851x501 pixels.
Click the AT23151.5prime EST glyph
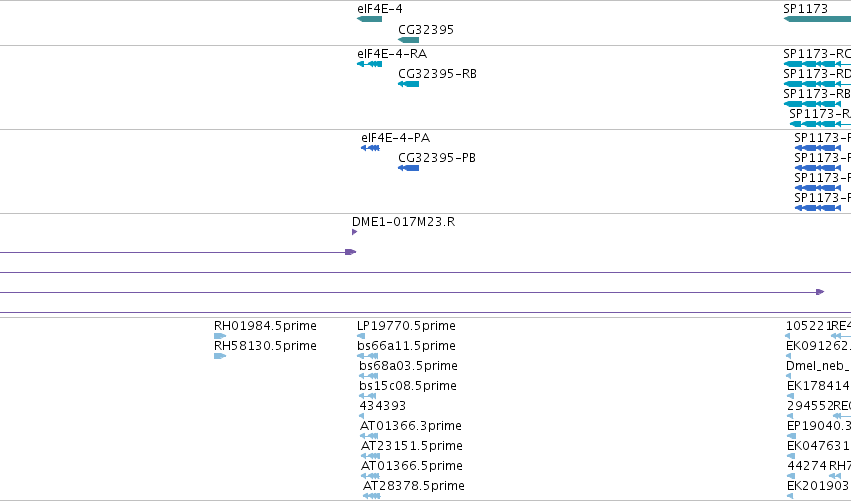370,456
